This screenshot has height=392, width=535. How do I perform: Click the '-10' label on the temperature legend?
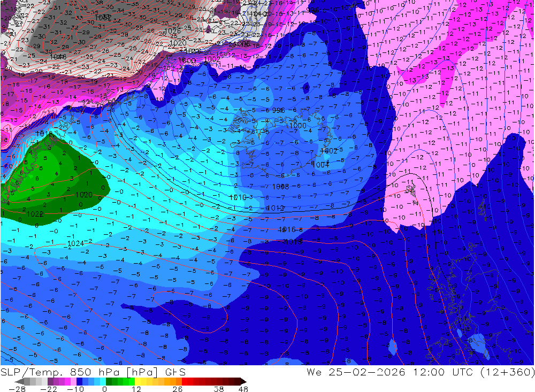pos(75,389)
